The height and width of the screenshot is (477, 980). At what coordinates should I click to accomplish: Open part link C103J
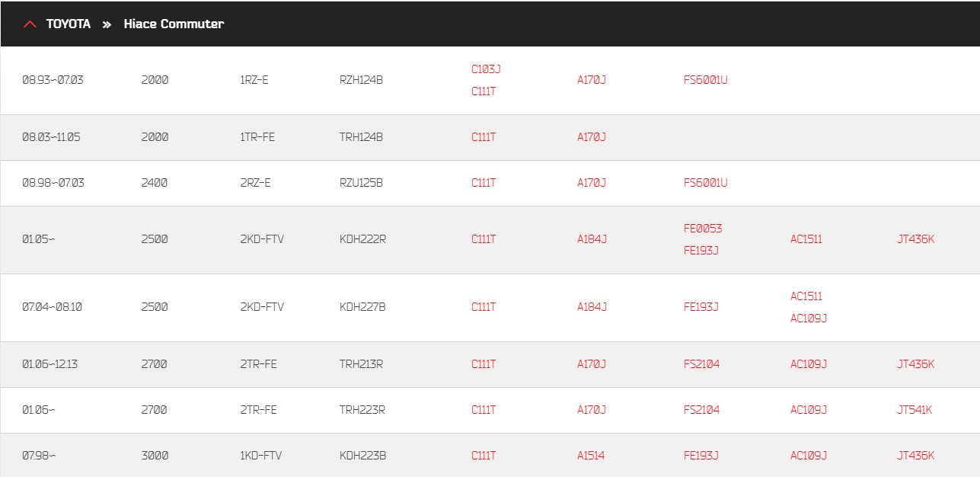[486, 69]
